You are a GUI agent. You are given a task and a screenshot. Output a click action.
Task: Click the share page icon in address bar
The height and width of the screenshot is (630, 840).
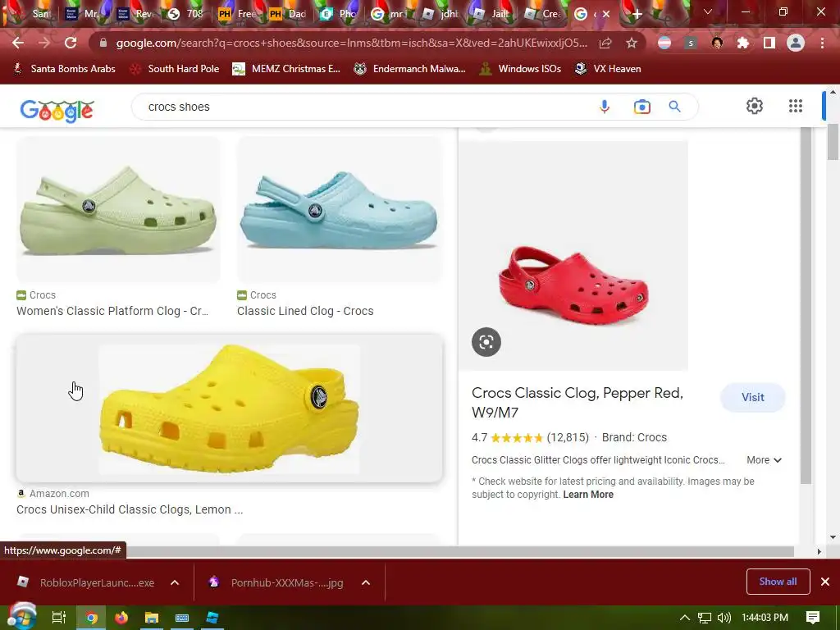pos(605,43)
